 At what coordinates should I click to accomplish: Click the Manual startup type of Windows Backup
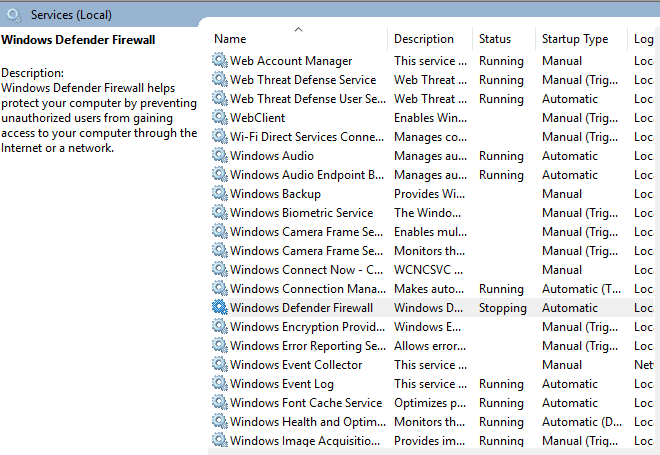point(562,194)
